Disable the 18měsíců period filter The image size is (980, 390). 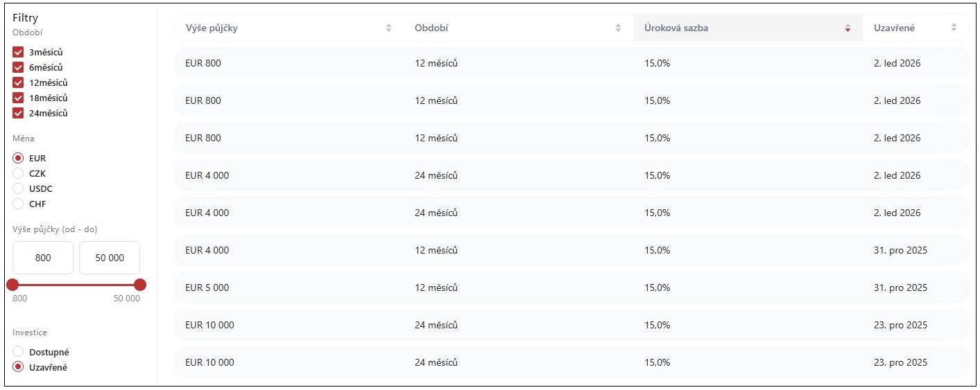point(19,98)
